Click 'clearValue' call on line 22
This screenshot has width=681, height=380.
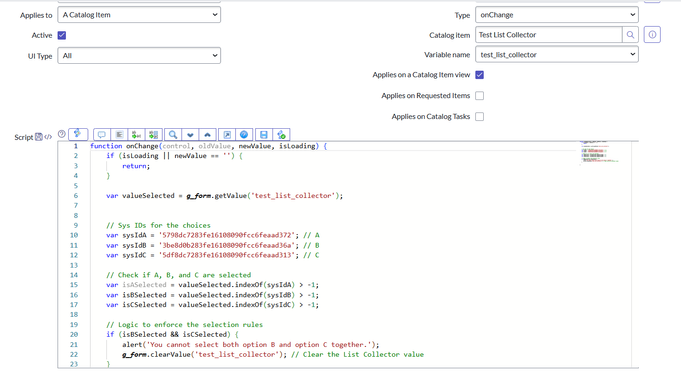[170, 355]
